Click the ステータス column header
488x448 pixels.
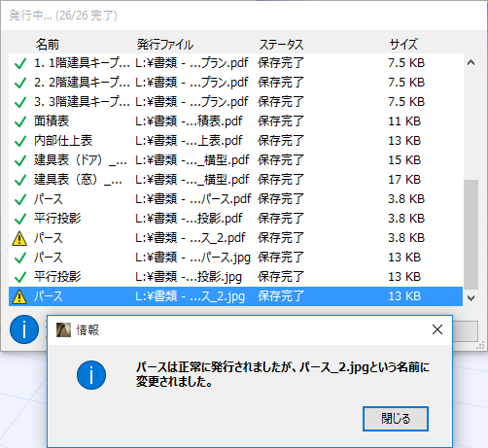(x=281, y=45)
